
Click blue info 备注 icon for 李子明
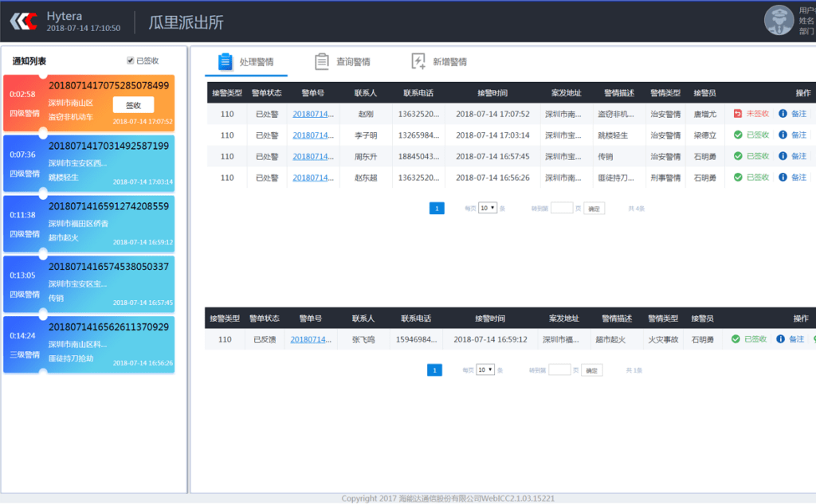click(783, 135)
